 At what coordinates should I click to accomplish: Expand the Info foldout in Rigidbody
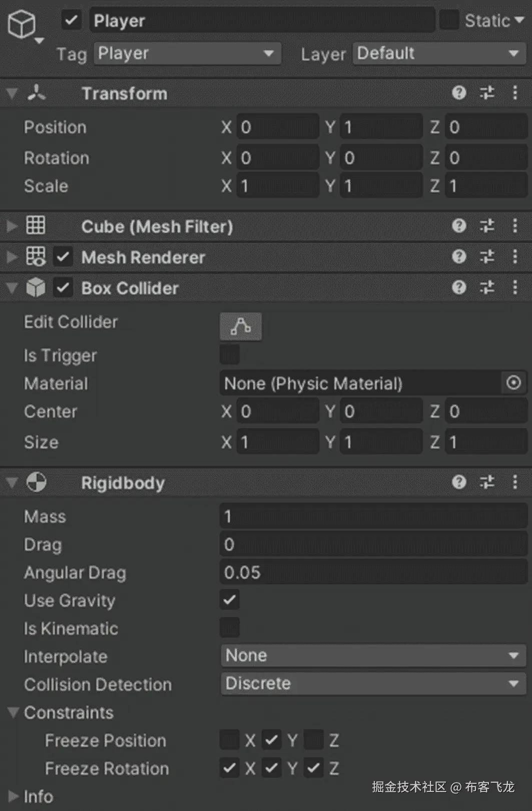14,796
